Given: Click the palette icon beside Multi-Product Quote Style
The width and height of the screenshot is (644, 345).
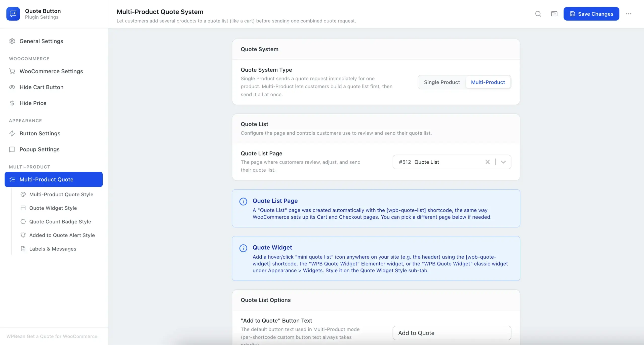Looking at the screenshot, I should (23, 194).
